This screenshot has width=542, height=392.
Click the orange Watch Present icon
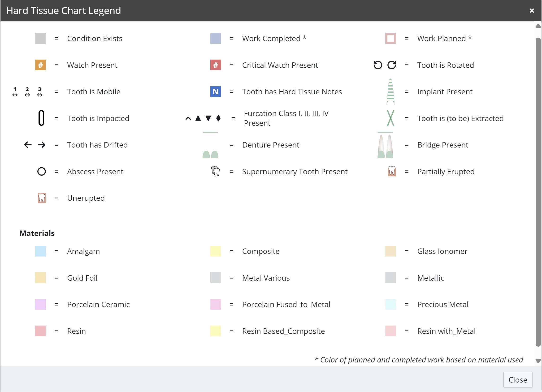[40, 65]
